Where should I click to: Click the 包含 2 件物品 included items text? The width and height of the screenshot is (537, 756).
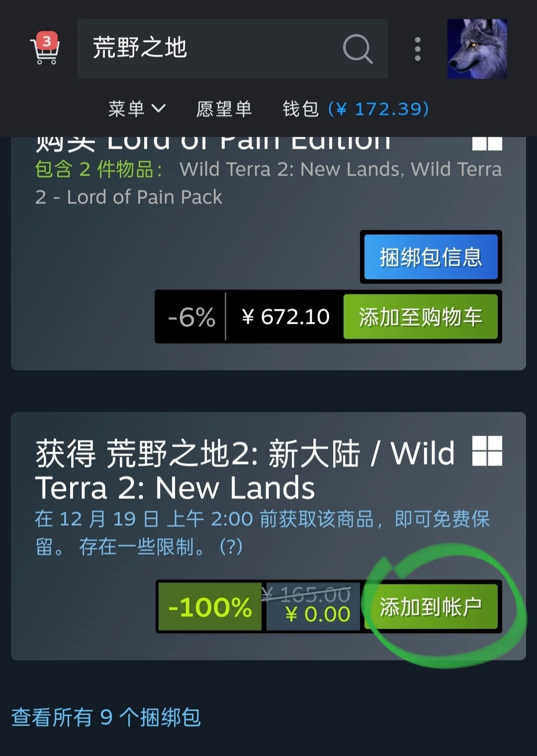point(98,169)
